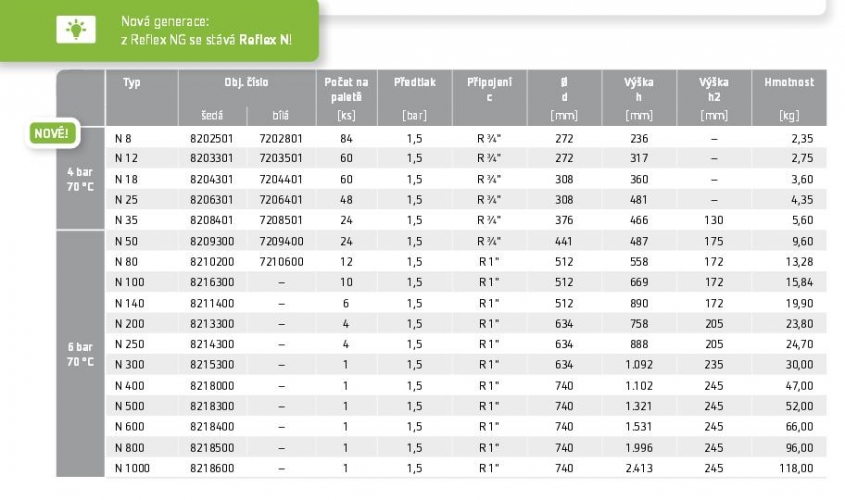Select type cell 'N 18'
The image size is (845, 500).
coord(126,179)
